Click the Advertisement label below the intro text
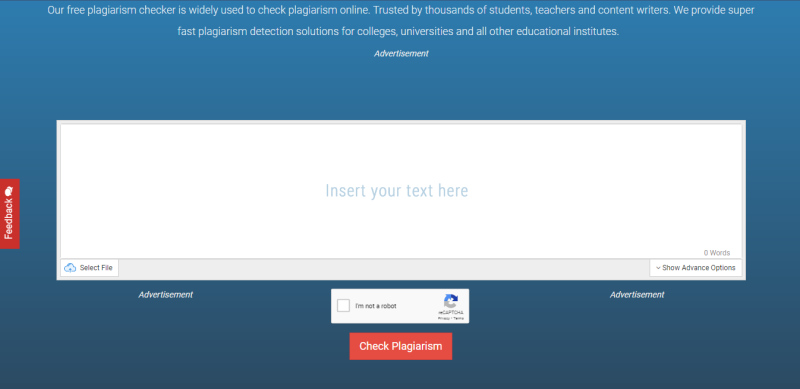 [401, 53]
